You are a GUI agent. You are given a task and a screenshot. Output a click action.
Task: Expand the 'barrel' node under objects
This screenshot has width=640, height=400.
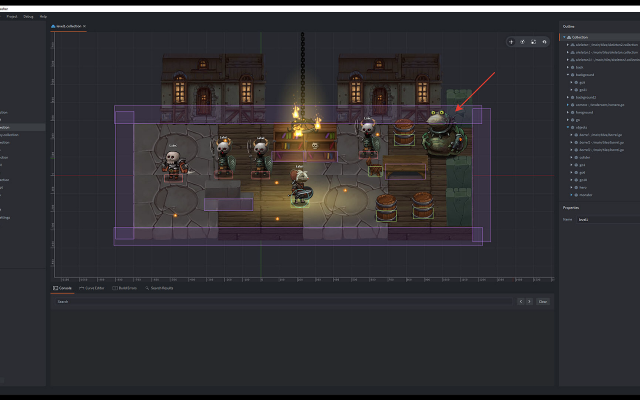tap(571, 135)
